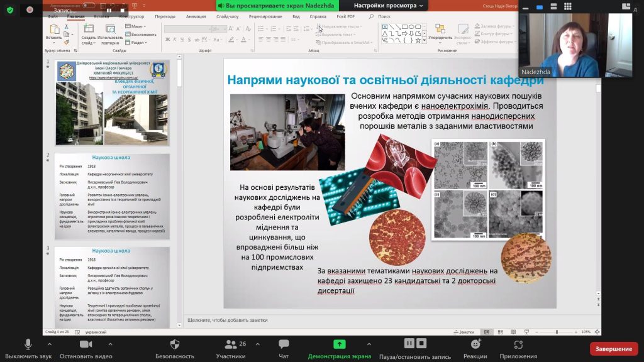Open the Файл menu

53,16
